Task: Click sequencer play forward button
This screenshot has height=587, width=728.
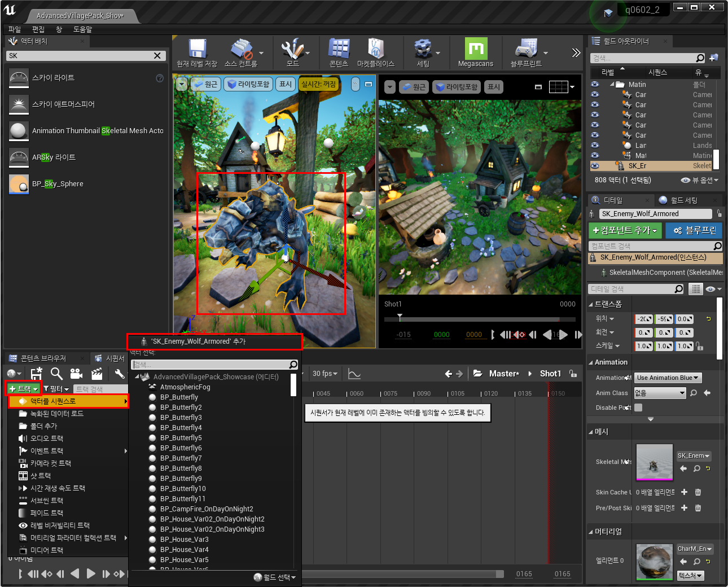Action: click(91, 574)
